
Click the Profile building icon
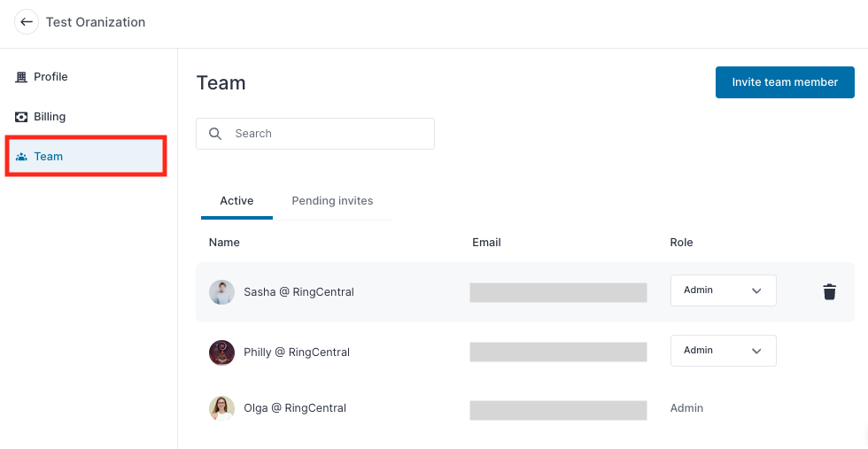[21, 77]
